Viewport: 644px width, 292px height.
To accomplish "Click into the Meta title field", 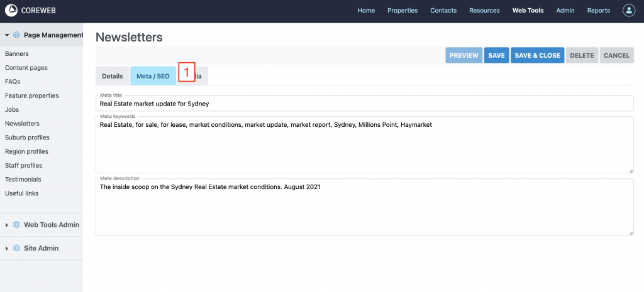I will [x=364, y=104].
